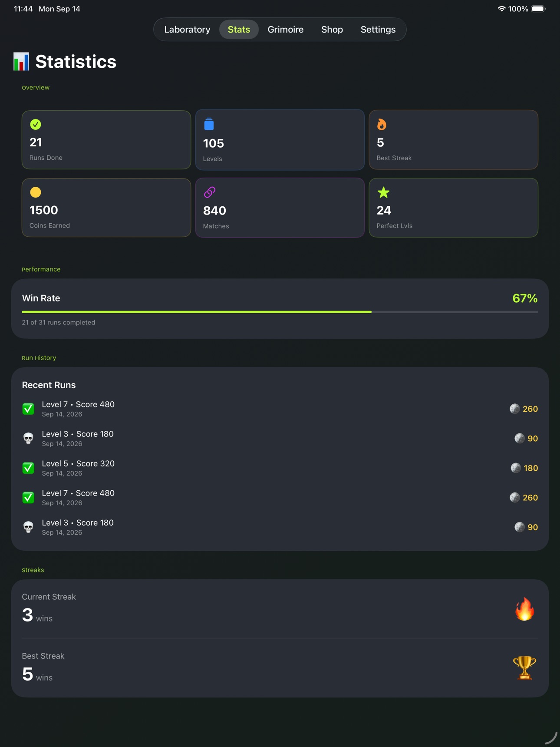Click the 67% win rate value
Image resolution: width=560 pixels, height=747 pixels.
(x=525, y=298)
